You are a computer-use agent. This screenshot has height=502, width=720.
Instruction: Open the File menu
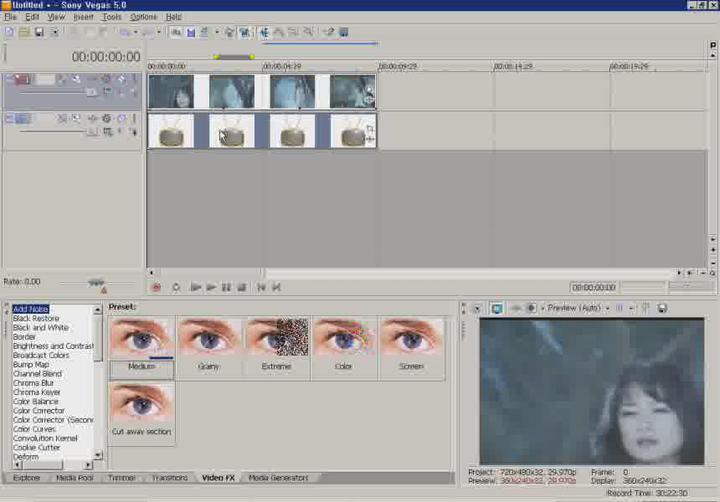coord(10,17)
